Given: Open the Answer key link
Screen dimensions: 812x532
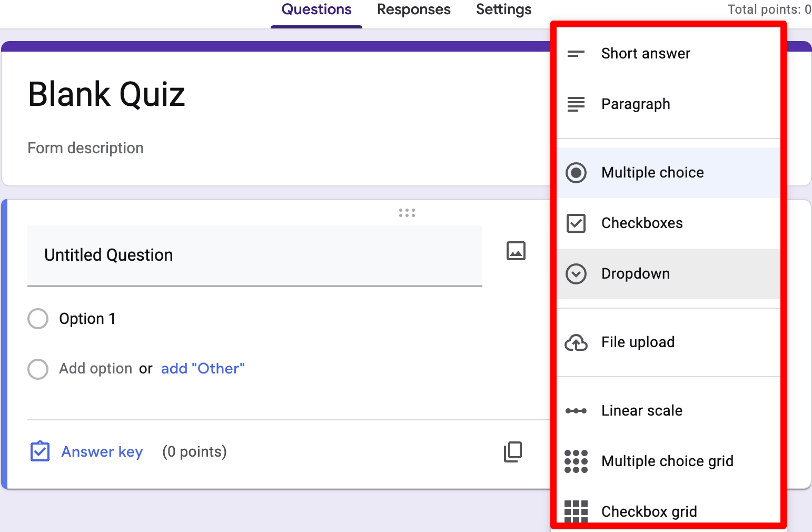Looking at the screenshot, I should point(102,452).
